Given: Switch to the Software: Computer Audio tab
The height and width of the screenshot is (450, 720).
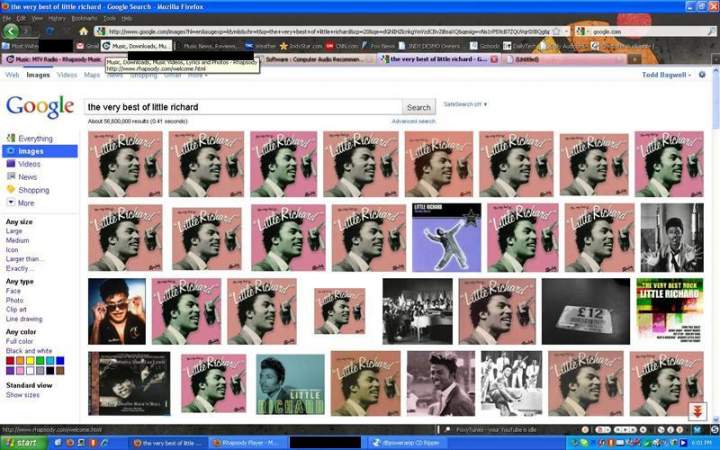Looking at the screenshot, I should click(318, 59).
